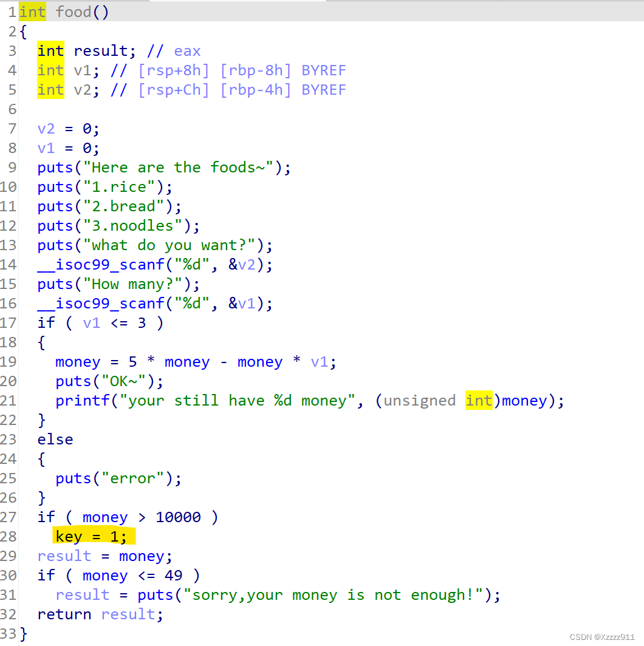Image resolution: width=644 pixels, height=646 pixels.
Task: Select the return keyword on line 32
Action: pos(64,614)
